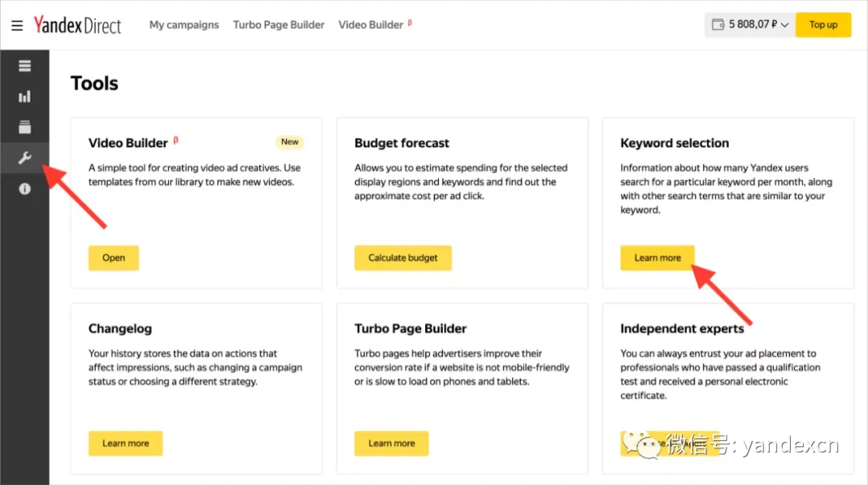This screenshot has width=868, height=485.
Task: Click Learn more under Turbo Page Builder card
Action: click(391, 443)
